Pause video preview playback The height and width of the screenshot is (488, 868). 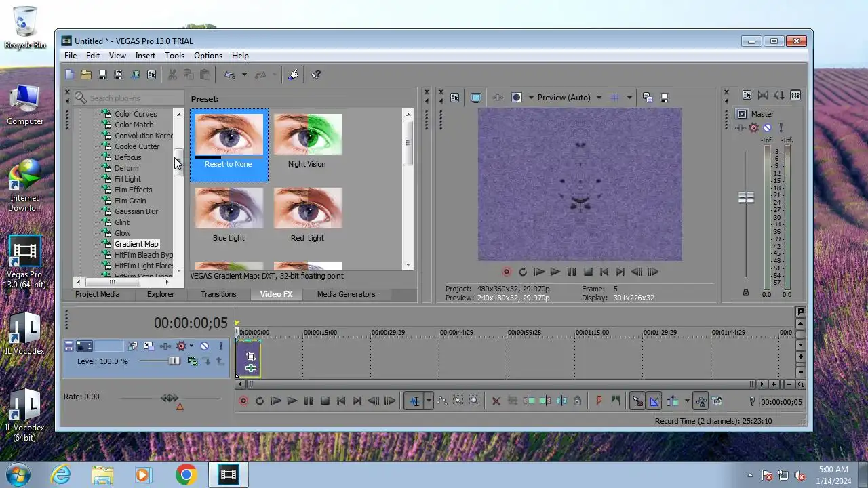(x=572, y=272)
